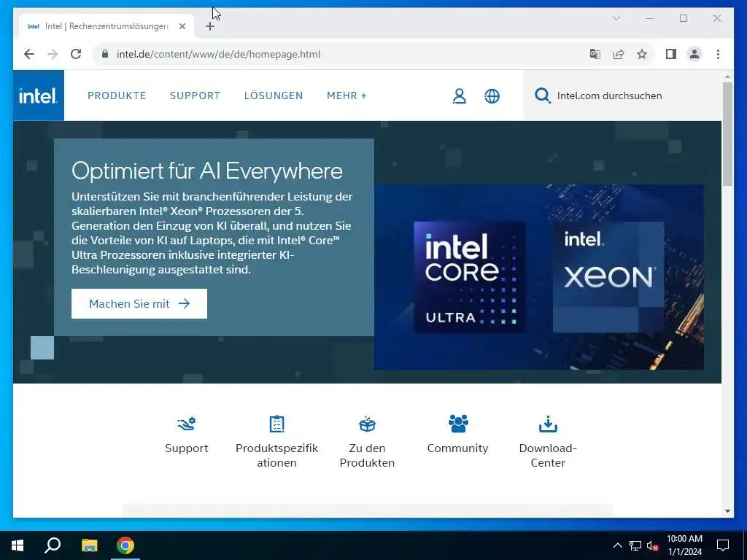Open File Explorer from taskbar

89,545
